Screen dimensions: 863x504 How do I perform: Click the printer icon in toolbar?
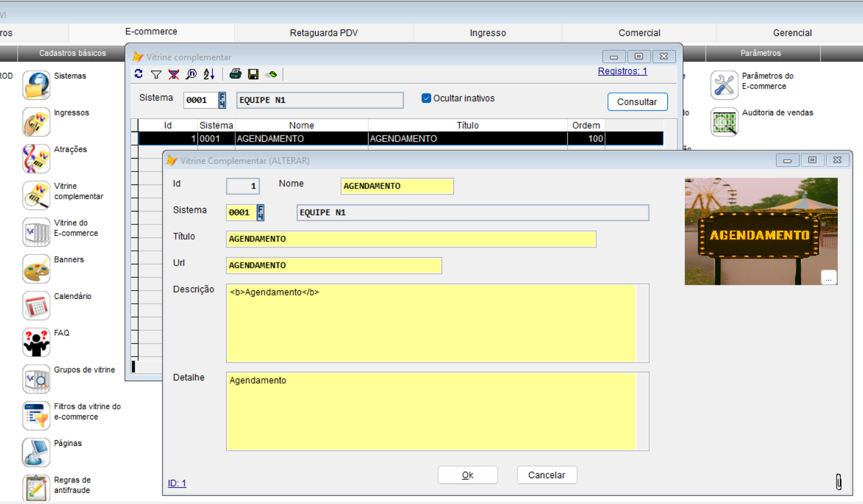(x=235, y=74)
